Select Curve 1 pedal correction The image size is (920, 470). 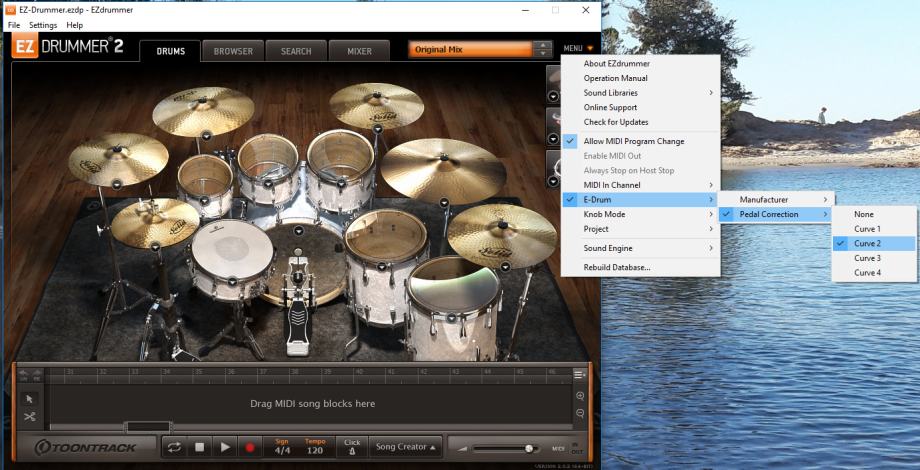point(874,229)
